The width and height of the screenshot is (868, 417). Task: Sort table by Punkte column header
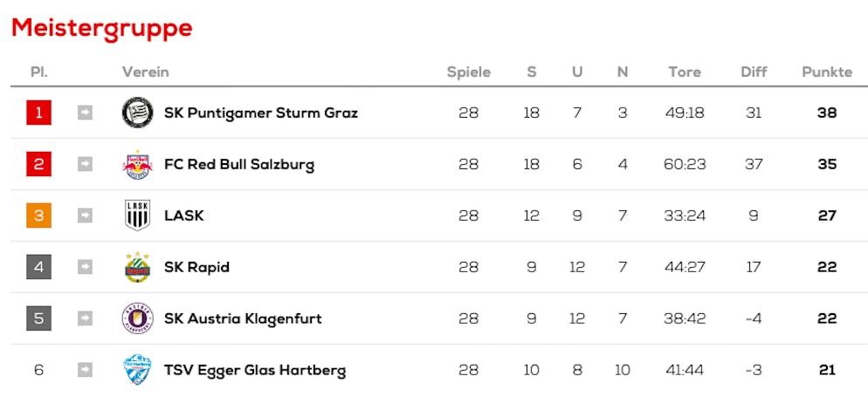point(826,72)
